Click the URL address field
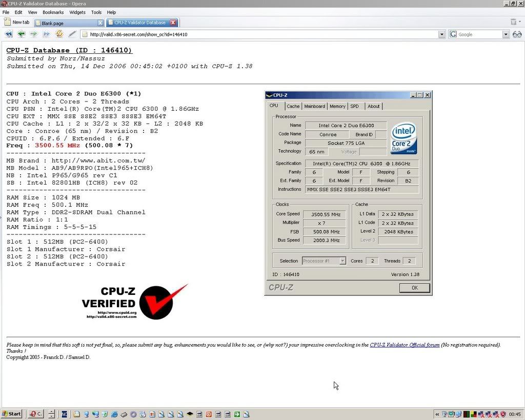This screenshot has height=420, width=525. pos(264,34)
